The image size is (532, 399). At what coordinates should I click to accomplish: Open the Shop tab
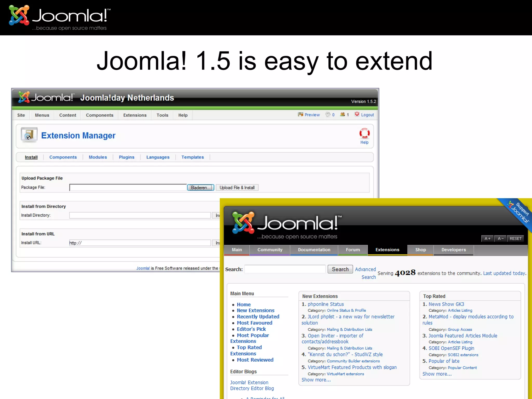click(x=421, y=250)
